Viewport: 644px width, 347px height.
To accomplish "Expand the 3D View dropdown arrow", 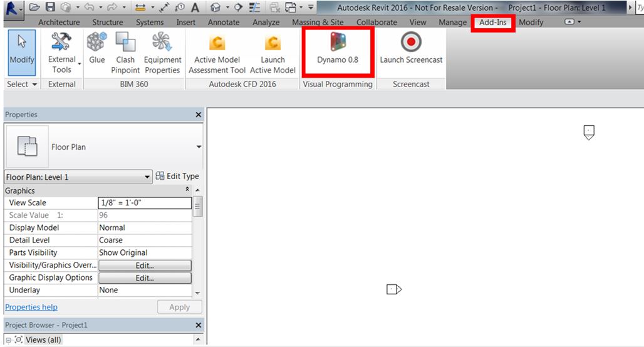I will pyautogui.click(x=227, y=8).
